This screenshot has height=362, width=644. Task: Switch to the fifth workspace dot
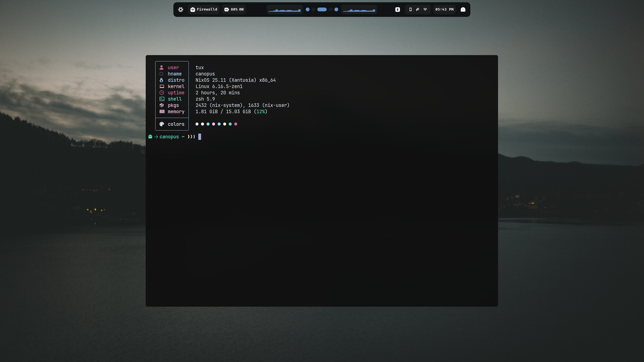[336, 10]
